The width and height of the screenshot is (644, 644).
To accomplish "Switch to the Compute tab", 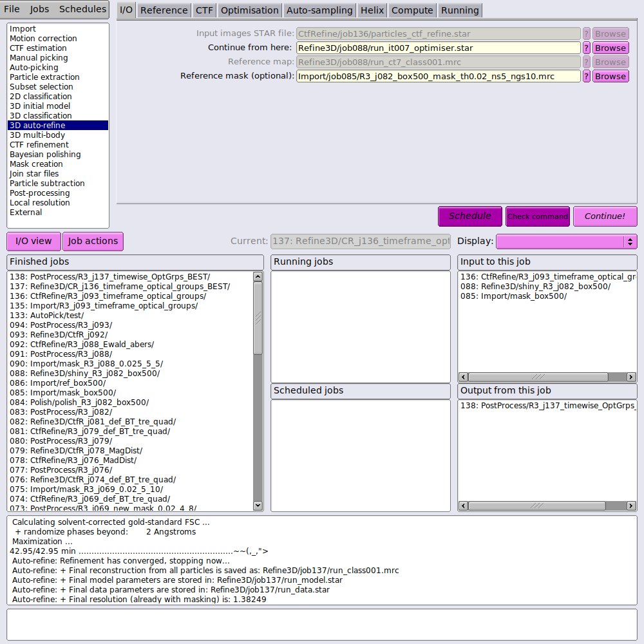I will [x=412, y=10].
